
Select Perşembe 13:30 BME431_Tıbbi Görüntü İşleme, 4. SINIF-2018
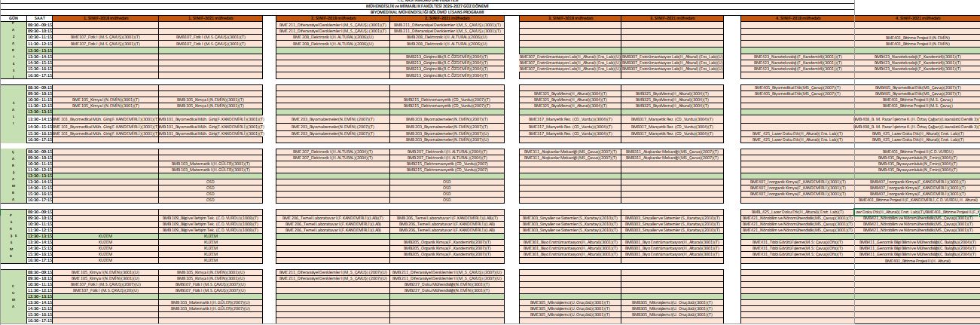click(798, 242)
